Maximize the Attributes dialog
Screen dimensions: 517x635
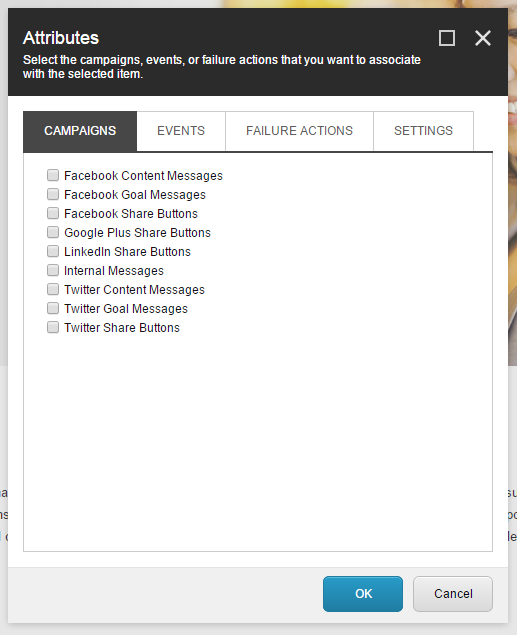tap(447, 38)
